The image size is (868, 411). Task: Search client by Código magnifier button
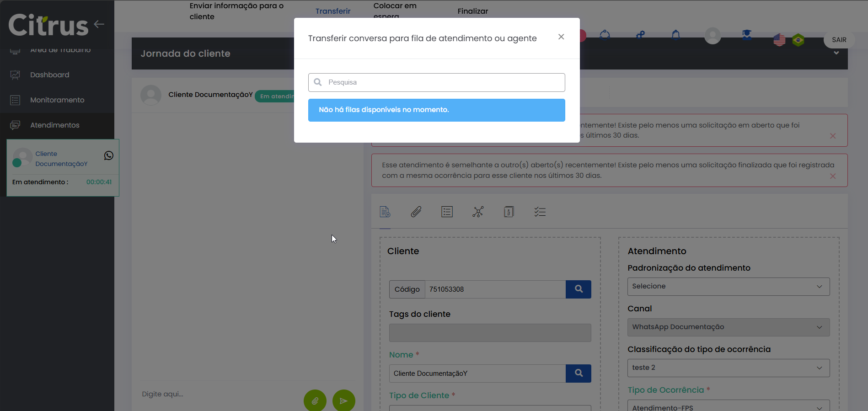(578, 289)
